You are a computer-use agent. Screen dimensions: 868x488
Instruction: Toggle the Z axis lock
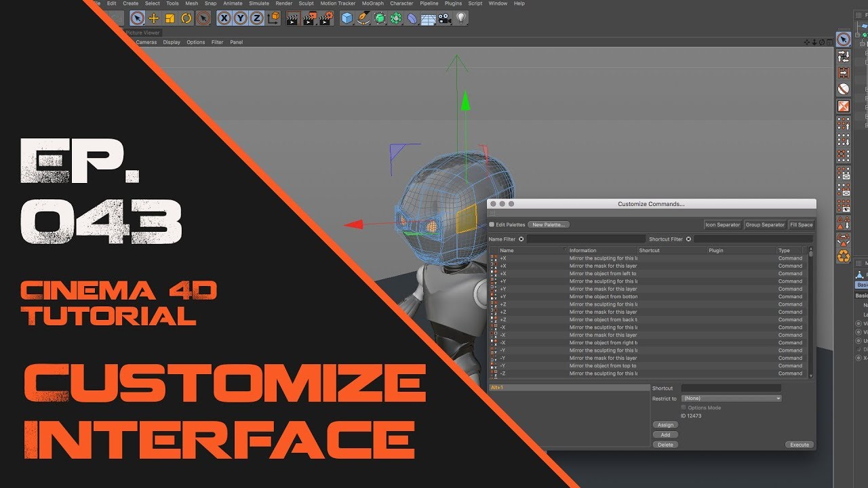coord(257,18)
